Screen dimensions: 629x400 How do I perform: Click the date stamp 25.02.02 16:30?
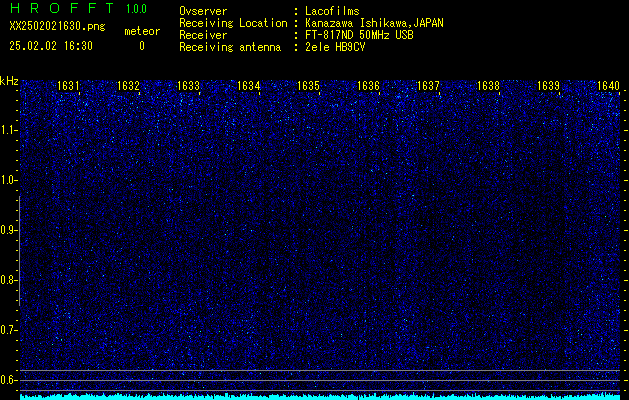pyautogui.click(x=51, y=46)
